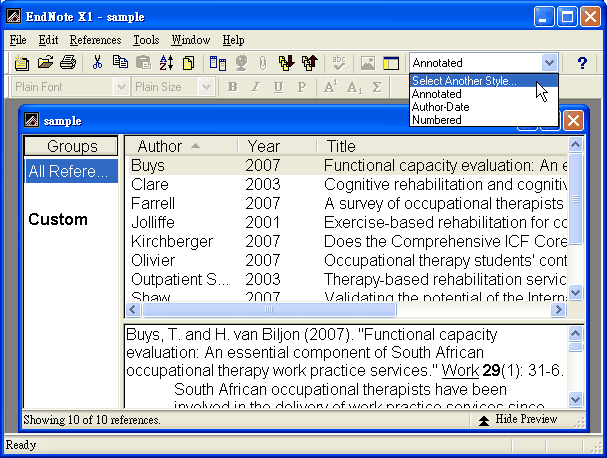Click preview pane scroll-down arrow
Screen dimensions: 607x458
575,398
